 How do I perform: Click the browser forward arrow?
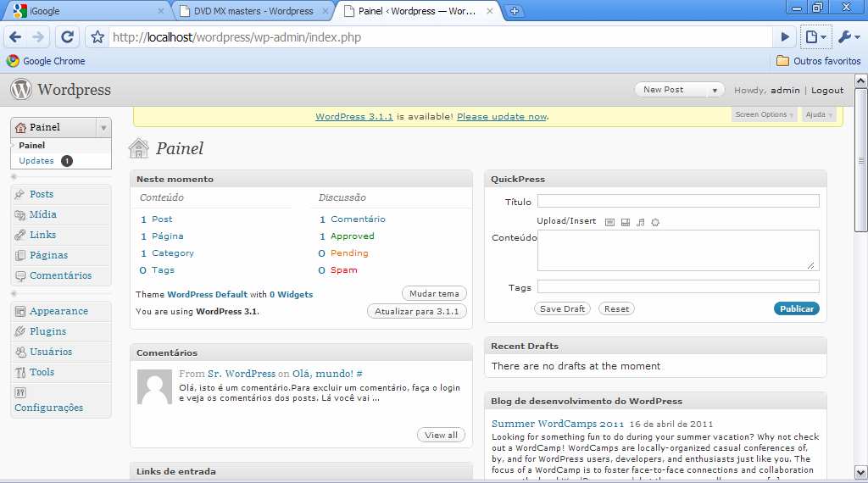pyautogui.click(x=38, y=37)
